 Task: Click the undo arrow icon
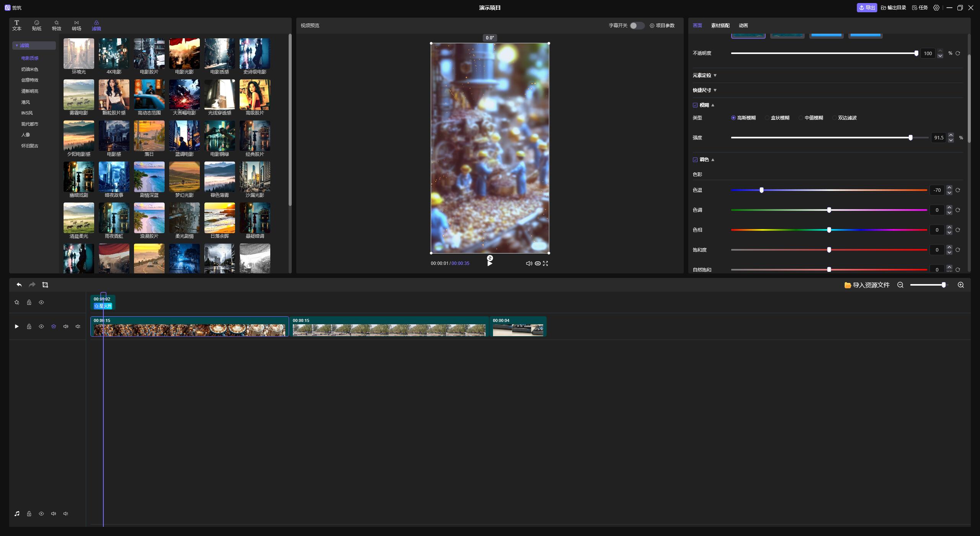click(19, 285)
